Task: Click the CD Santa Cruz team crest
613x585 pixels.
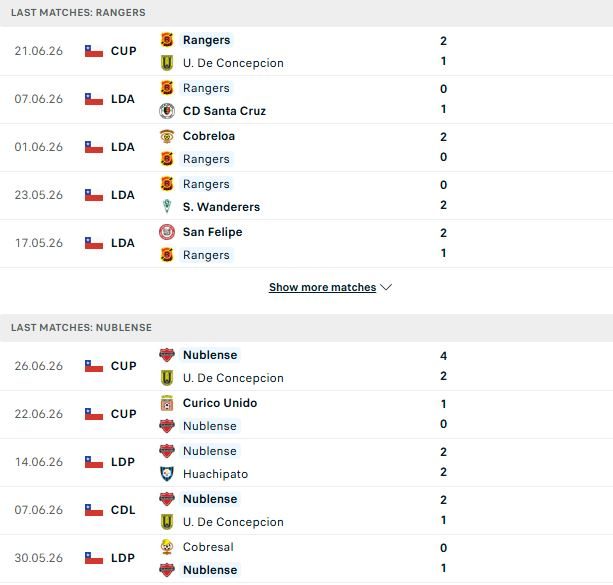Action: (x=167, y=111)
